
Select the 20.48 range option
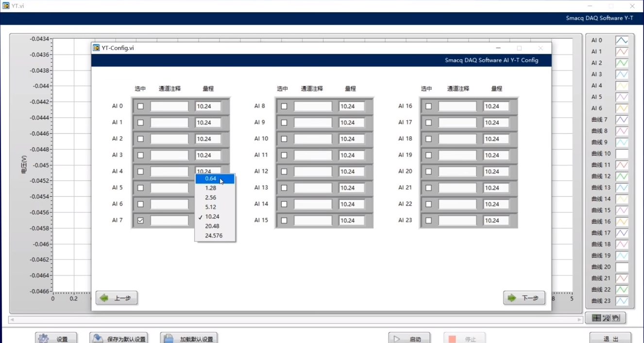pos(215,226)
